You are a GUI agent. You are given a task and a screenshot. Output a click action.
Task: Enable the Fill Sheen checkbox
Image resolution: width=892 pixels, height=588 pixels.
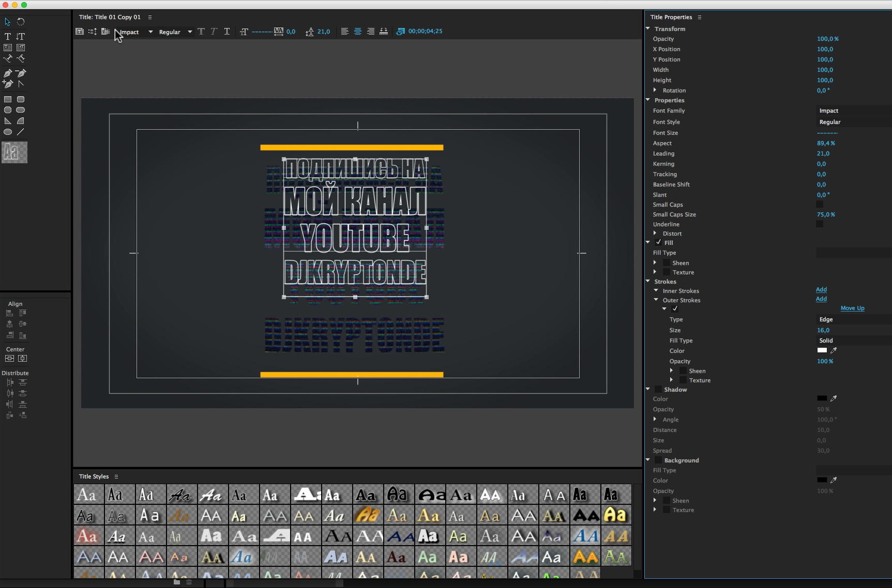pos(667,263)
